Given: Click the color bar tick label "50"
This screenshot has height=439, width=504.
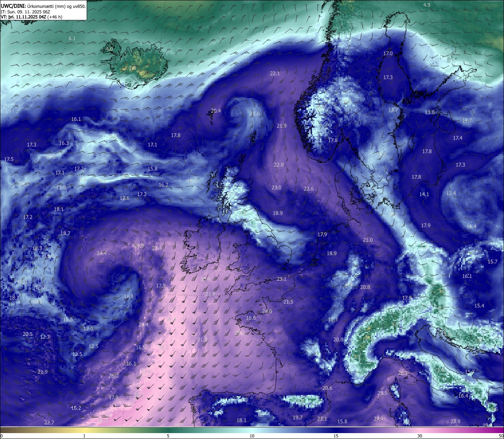Looking at the screenshot, I should (500, 436).
